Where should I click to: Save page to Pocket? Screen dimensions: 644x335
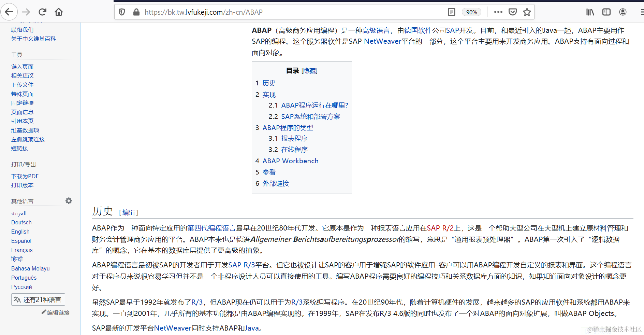click(513, 12)
